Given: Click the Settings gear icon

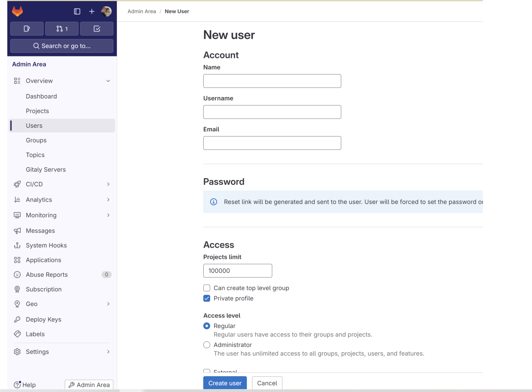Looking at the screenshot, I should click(x=17, y=351).
